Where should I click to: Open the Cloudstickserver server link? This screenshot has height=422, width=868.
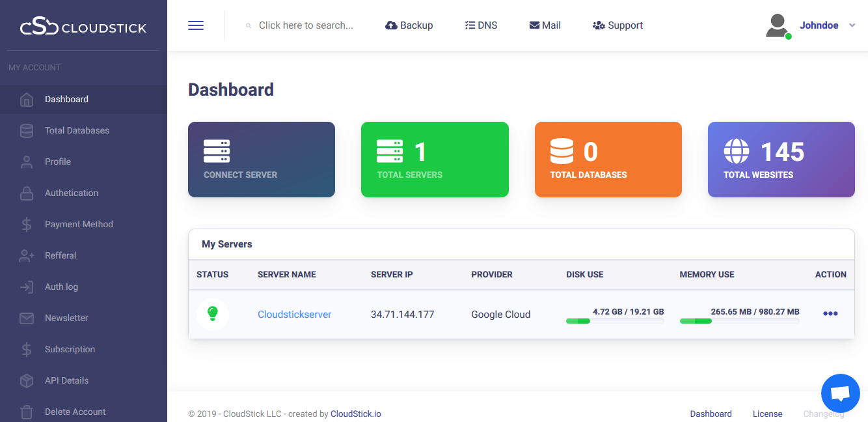294,314
